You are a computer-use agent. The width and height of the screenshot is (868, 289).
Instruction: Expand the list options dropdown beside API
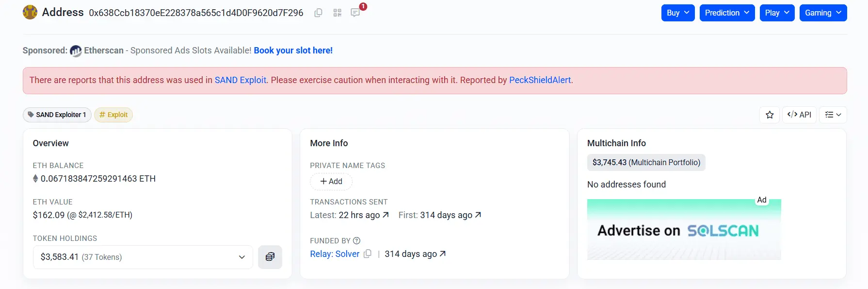tap(833, 115)
